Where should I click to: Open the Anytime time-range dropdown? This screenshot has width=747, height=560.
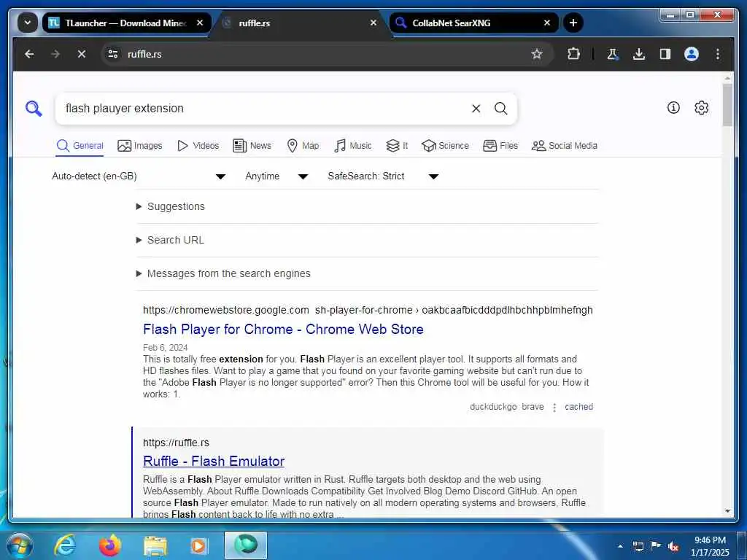coord(276,176)
